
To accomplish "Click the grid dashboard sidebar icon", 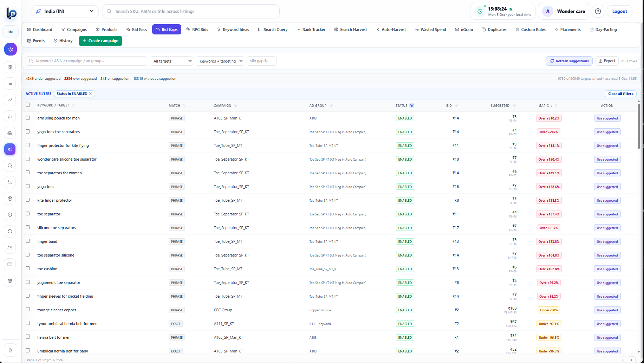I will 10,67.
